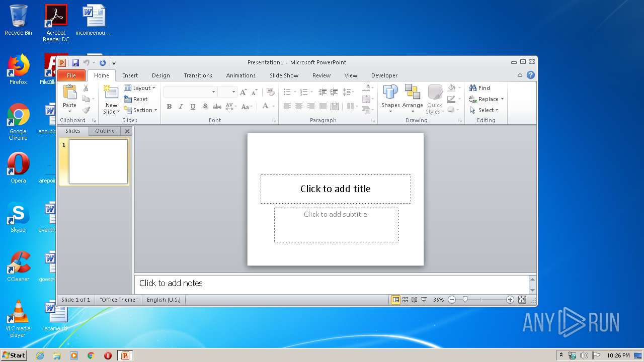Toggle Align Text Right
This screenshot has width=644, height=362.
(311, 107)
